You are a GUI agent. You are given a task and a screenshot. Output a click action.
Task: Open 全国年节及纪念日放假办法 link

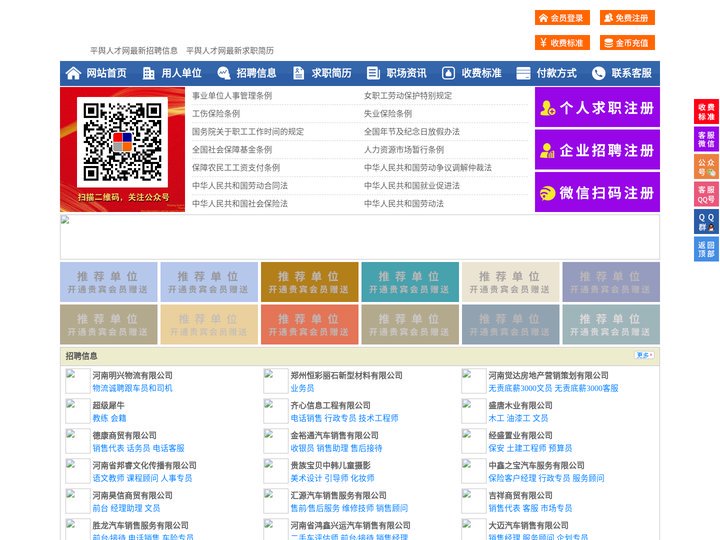(x=412, y=131)
